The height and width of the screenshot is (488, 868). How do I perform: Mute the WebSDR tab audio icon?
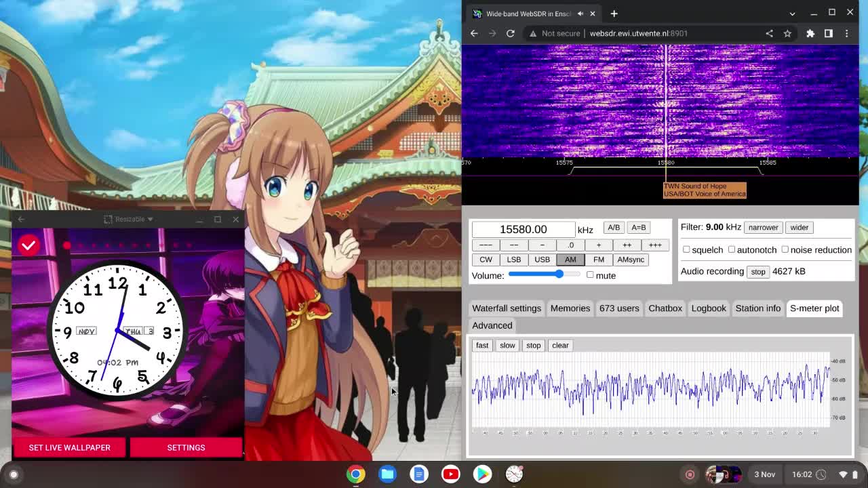pyautogui.click(x=580, y=14)
